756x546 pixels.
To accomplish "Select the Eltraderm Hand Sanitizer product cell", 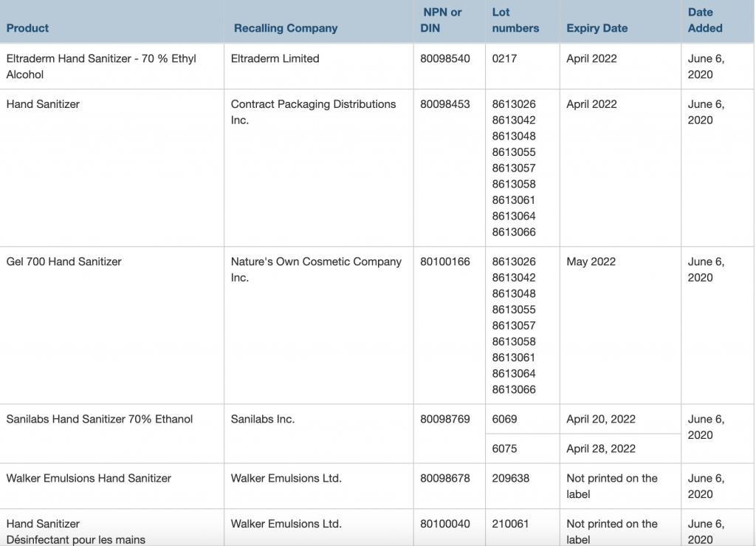I will coord(101,66).
